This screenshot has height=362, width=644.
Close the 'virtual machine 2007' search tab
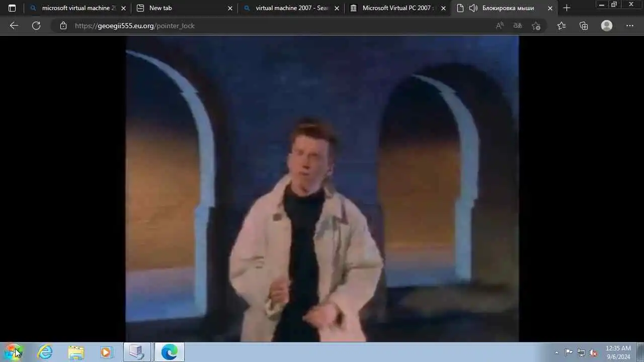click(337, 8)
